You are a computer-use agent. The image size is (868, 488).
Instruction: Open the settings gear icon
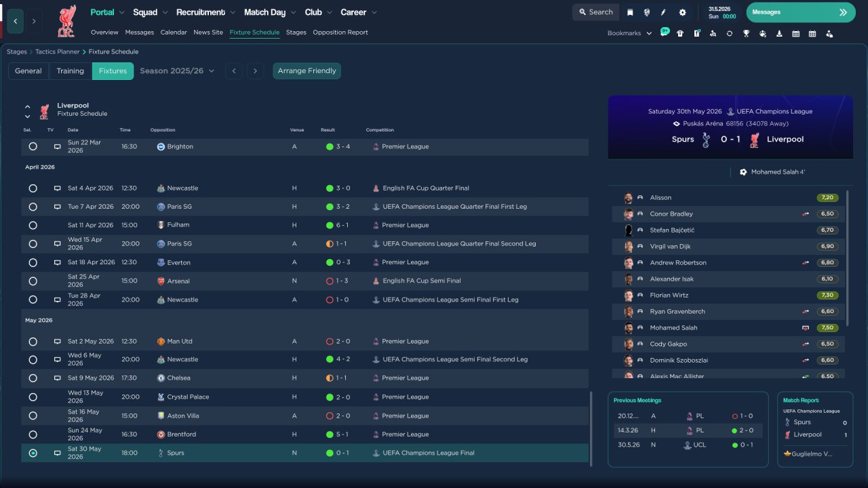click(682, 12)
